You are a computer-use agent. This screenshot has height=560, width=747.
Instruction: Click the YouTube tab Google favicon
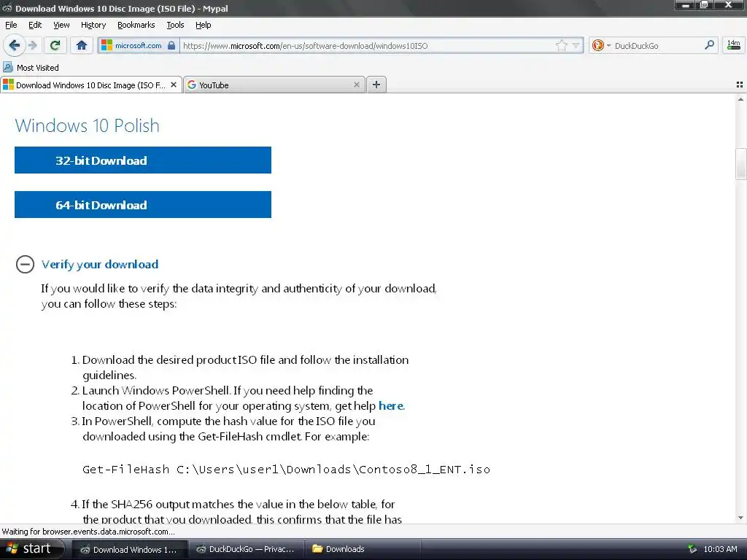[x=192, y=85]
